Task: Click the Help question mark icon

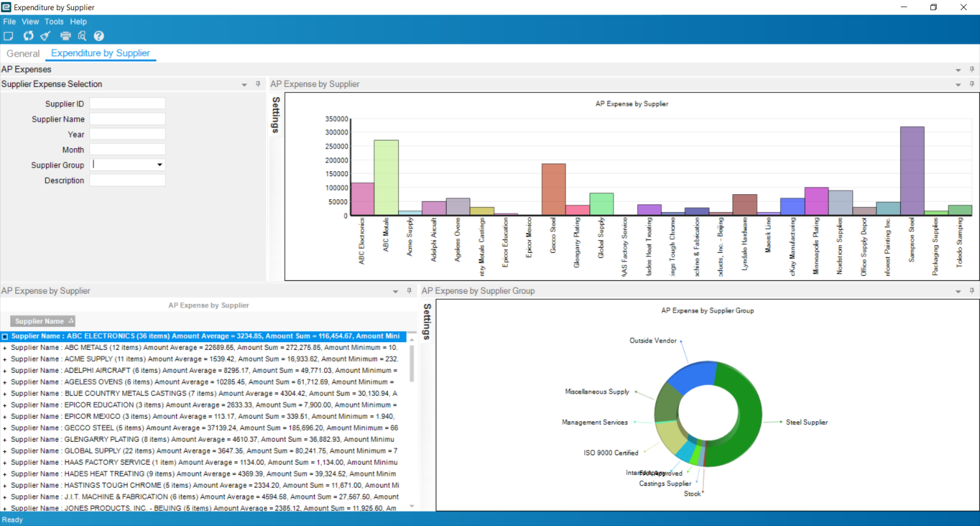Action: pos(98,36)
